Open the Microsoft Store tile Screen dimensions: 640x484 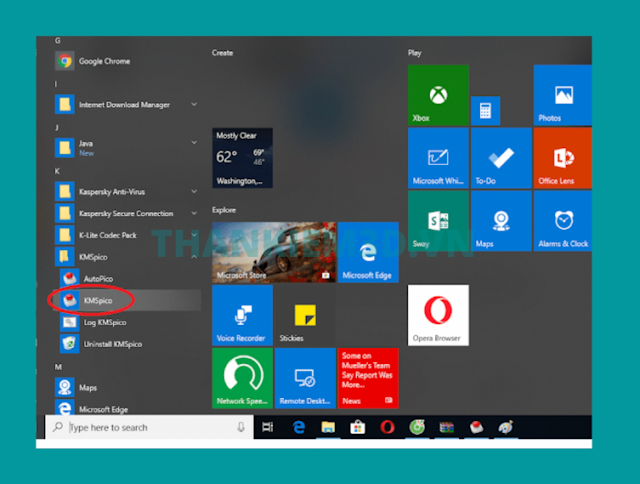pyautogui.click(x=274, y=252)
